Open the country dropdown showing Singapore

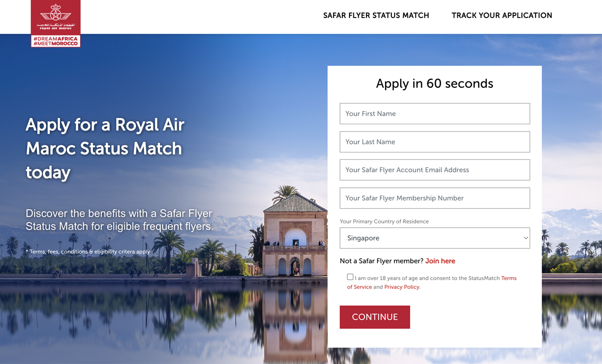427,238
